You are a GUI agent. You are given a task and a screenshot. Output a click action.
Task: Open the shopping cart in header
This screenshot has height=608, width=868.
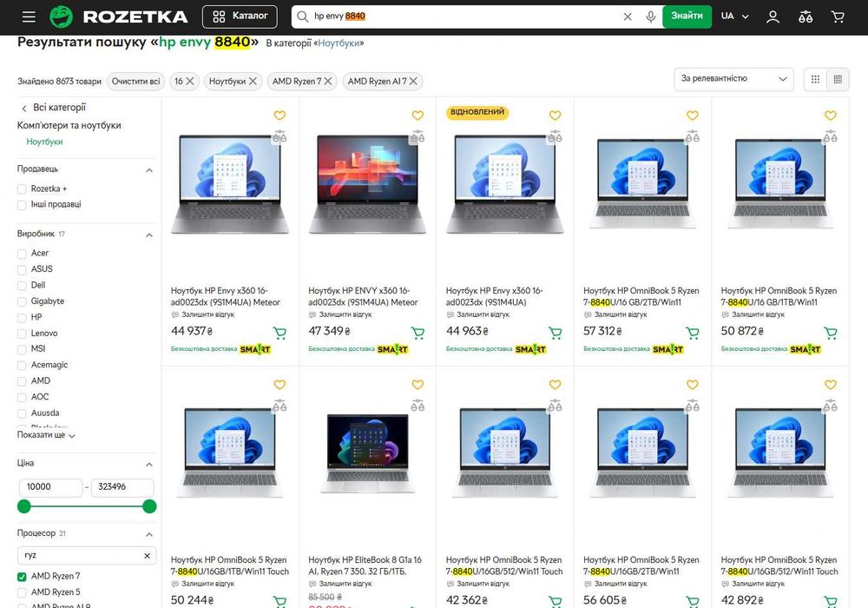pyautogui.click(x=838, y=17)
